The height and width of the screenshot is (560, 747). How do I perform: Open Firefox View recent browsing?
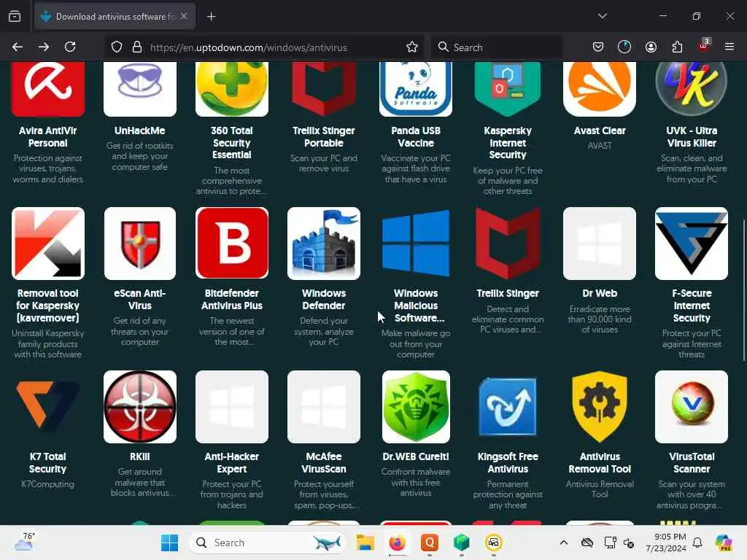(x=15, y=17)
